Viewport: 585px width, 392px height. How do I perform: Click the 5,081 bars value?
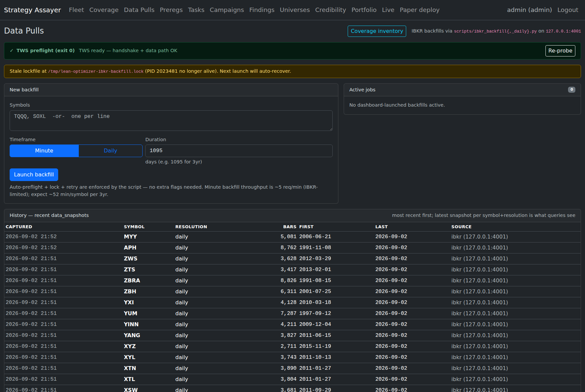coord(289,237)
